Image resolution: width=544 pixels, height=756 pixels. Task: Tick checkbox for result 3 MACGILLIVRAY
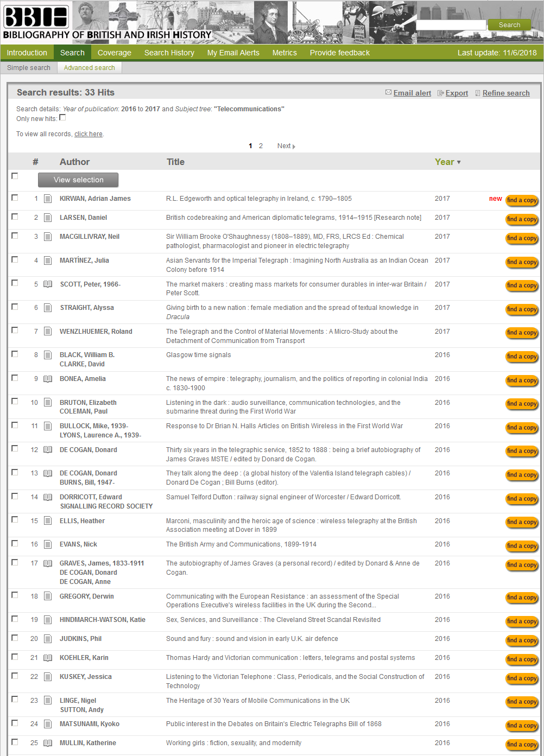(15, 236)
